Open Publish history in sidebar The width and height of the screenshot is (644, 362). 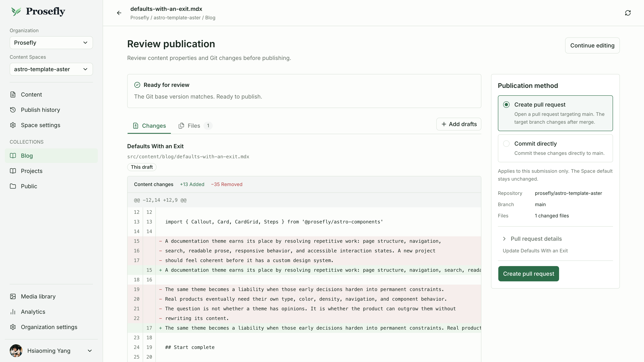tap(51, 110)
